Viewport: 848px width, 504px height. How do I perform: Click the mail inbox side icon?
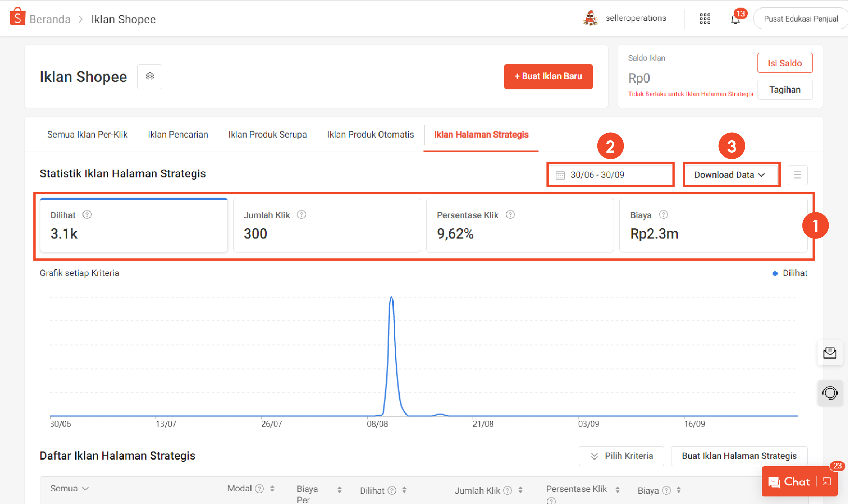tap(830, 353)
